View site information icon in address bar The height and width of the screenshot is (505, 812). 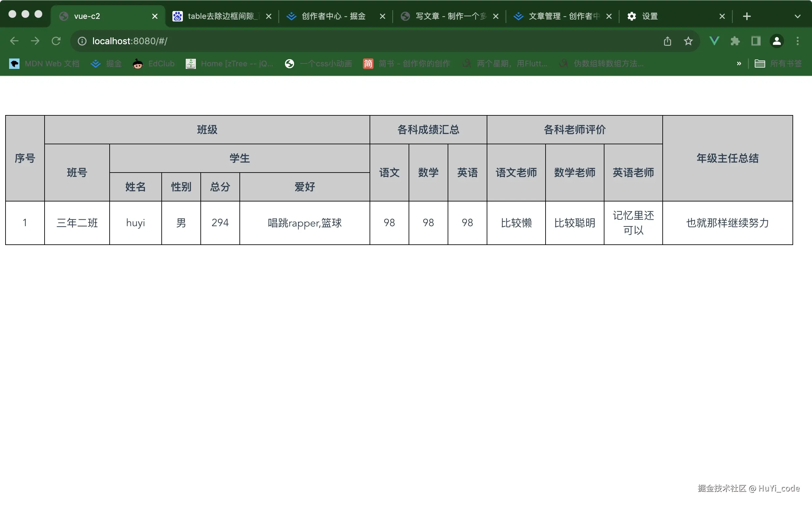[x=82, y=41]
